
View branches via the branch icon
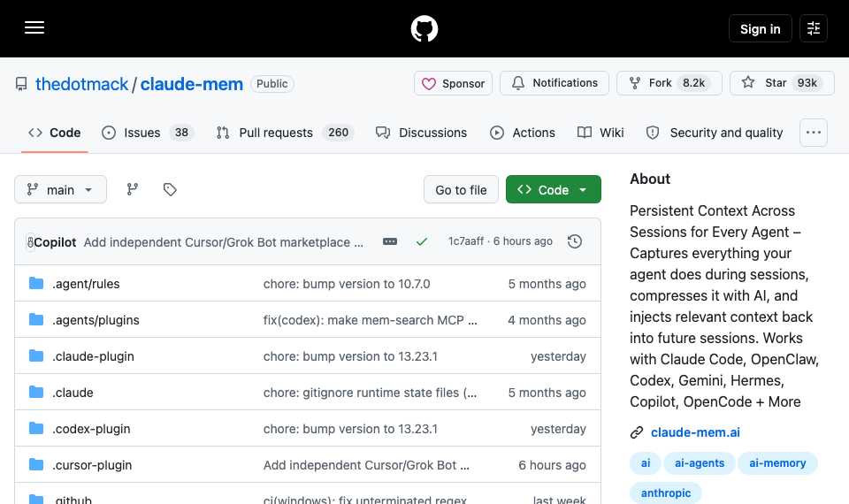(132, 189)
